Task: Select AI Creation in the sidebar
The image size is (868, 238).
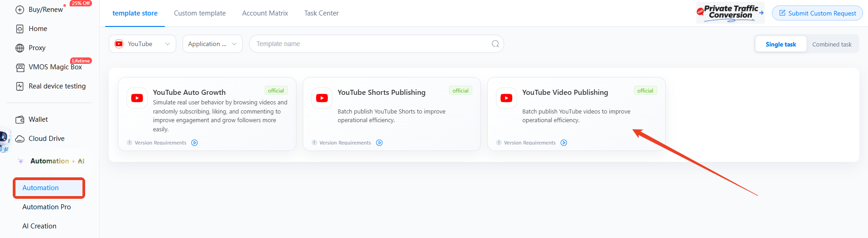Action: coord(39,226)
